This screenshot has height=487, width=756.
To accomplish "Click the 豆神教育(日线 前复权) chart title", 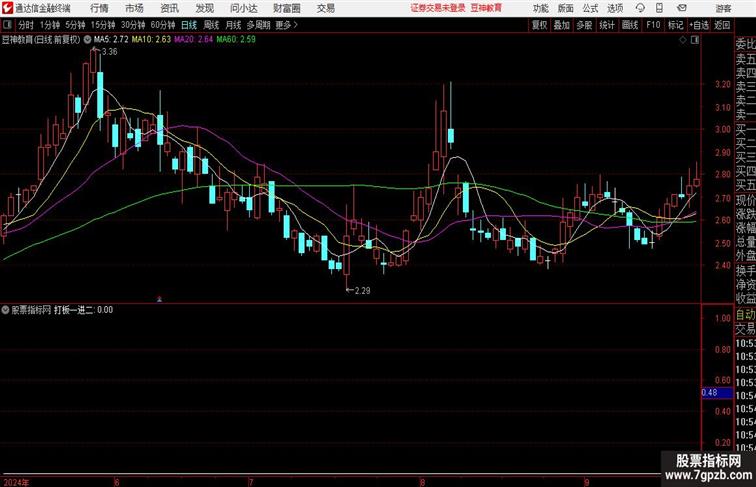I will [41, 40].
